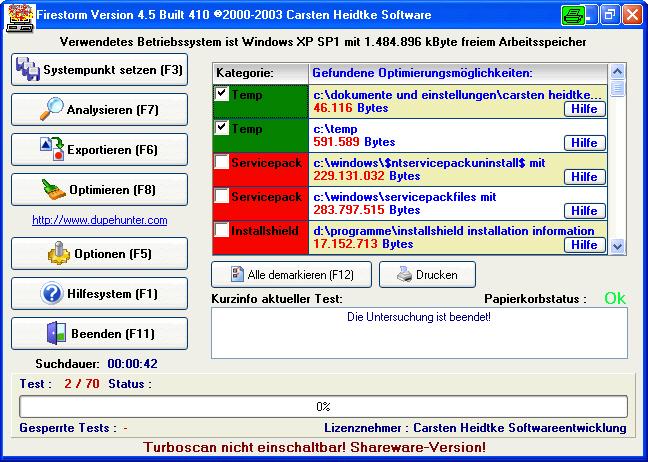Close the Firestorm window
Image resolution: width=648 pixels, height=462 pixels.
[633, 16]
